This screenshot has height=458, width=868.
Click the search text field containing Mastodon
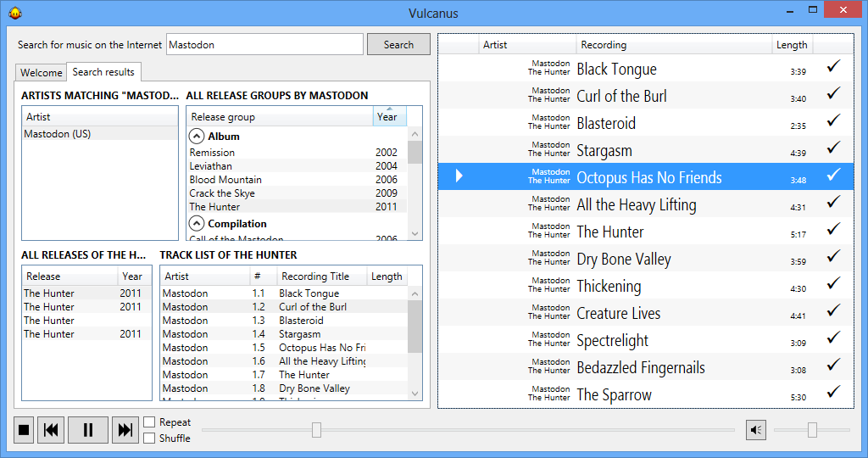(264, 44)
